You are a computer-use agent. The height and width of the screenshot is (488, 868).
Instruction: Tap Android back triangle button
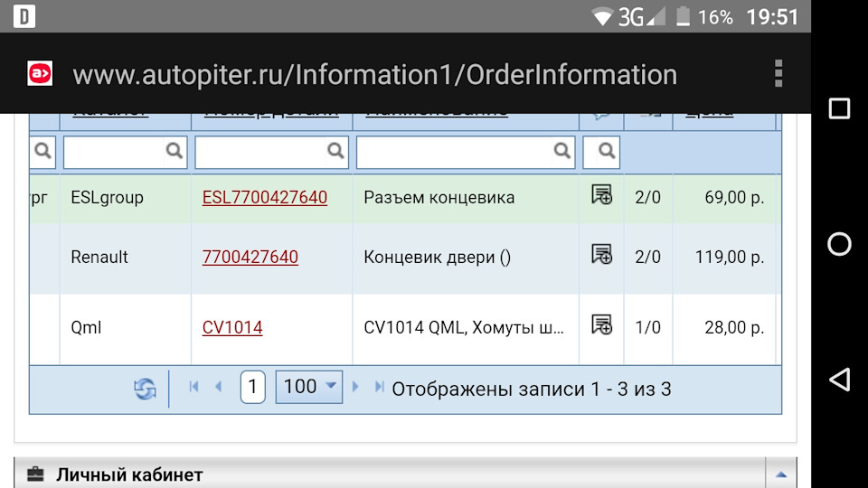pos(839,380)
